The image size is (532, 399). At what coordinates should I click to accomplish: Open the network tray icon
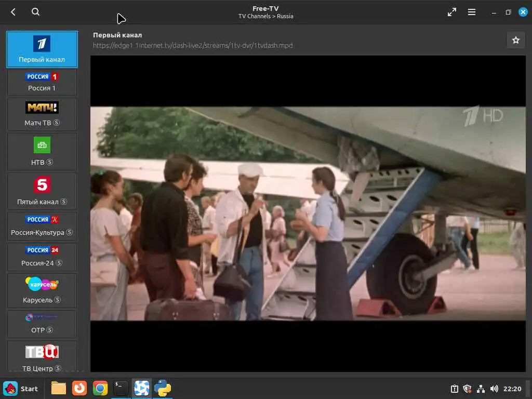coord(481,389)
